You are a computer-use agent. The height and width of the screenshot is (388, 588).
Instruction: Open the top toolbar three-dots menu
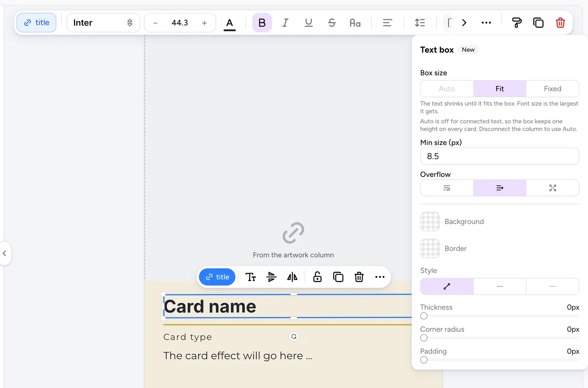pyautogui.click(x=486, y=23)
